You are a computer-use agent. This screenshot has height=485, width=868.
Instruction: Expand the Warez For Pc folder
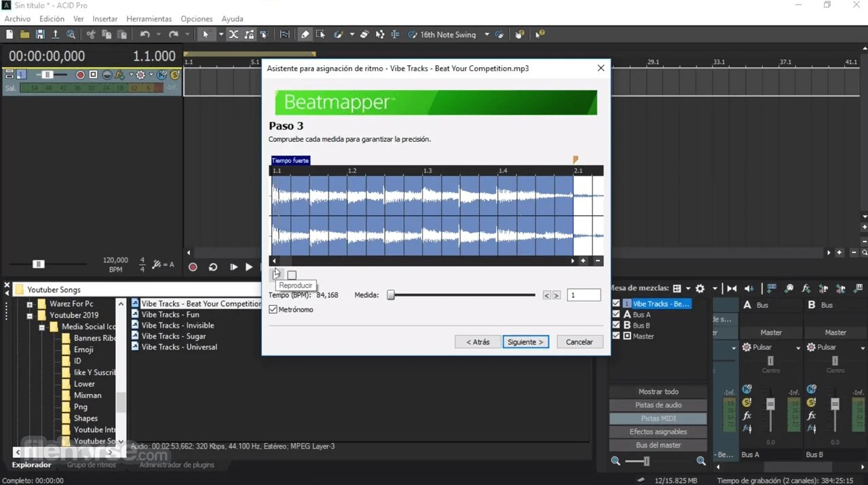click(30, 304)
